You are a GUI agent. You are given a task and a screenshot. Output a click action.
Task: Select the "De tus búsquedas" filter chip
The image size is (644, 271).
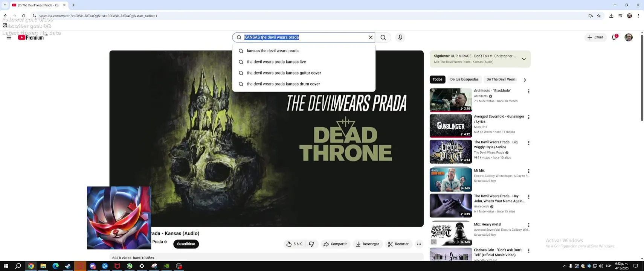464,79
